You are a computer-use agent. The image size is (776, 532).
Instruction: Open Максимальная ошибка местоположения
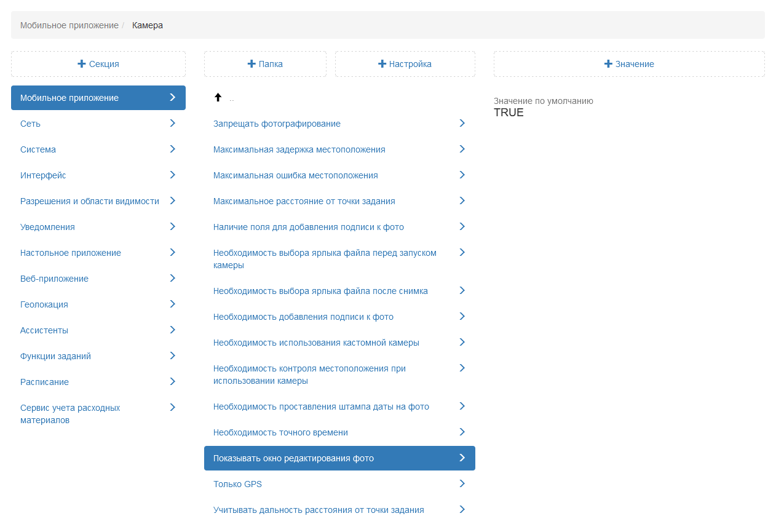(339, 175)
